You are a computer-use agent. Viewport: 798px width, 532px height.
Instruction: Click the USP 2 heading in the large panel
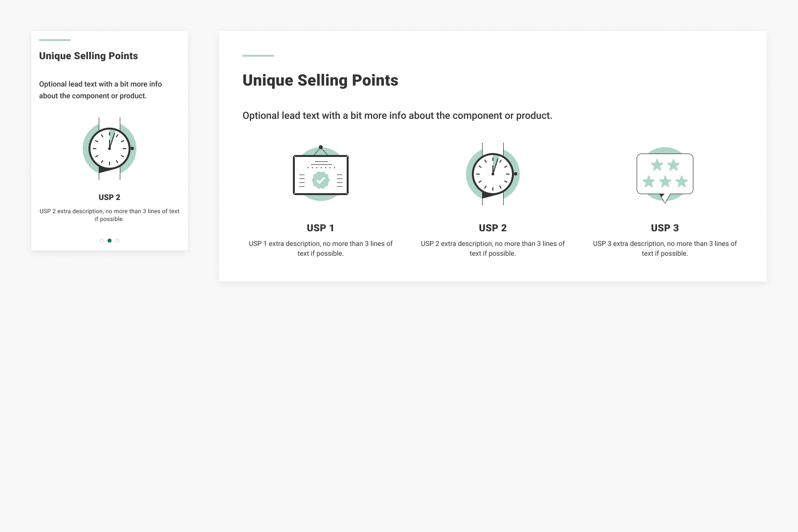coord(493,228)
